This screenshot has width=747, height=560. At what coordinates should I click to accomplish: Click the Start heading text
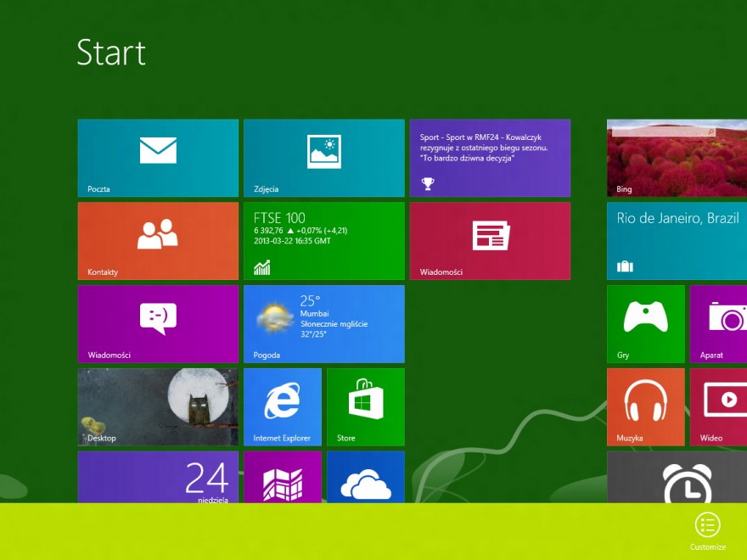click(x=111, y=53)
